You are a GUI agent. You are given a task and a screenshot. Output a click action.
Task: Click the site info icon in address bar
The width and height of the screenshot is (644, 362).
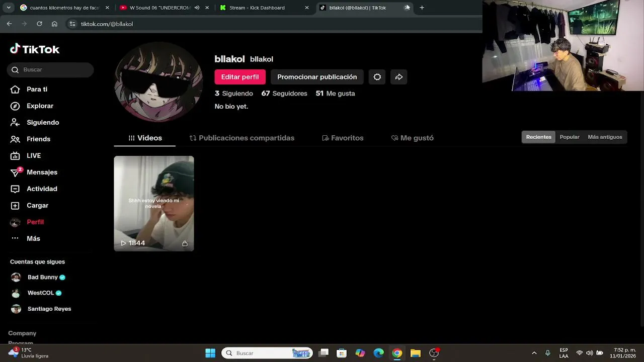click(72, 24)
